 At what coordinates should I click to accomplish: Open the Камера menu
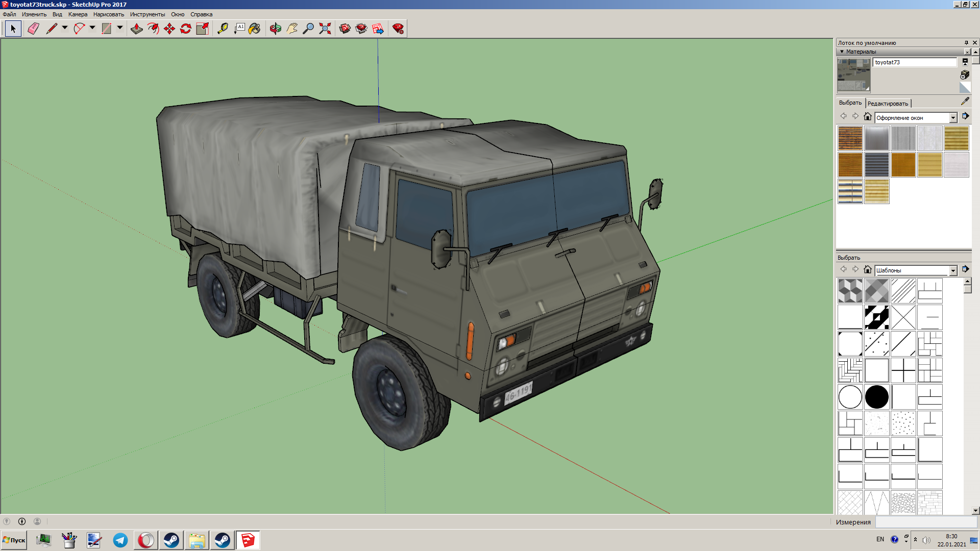pyautogui.click(x=78, y=14)
